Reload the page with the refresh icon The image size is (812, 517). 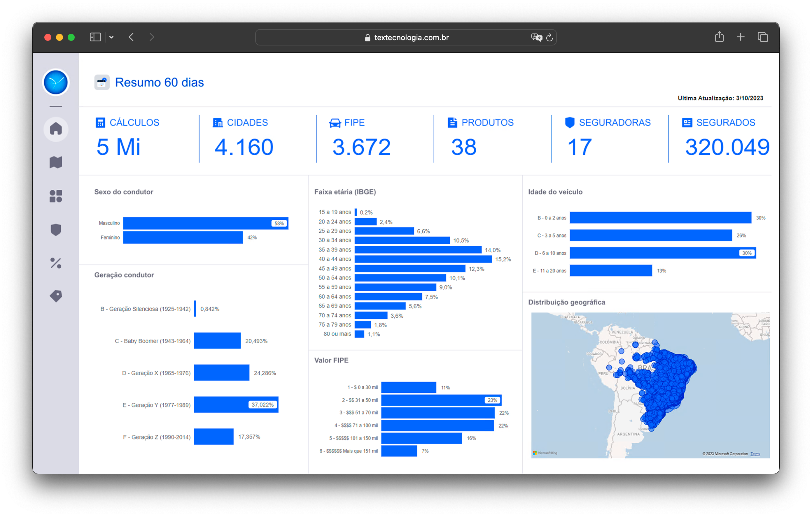(x=549, y=37)
